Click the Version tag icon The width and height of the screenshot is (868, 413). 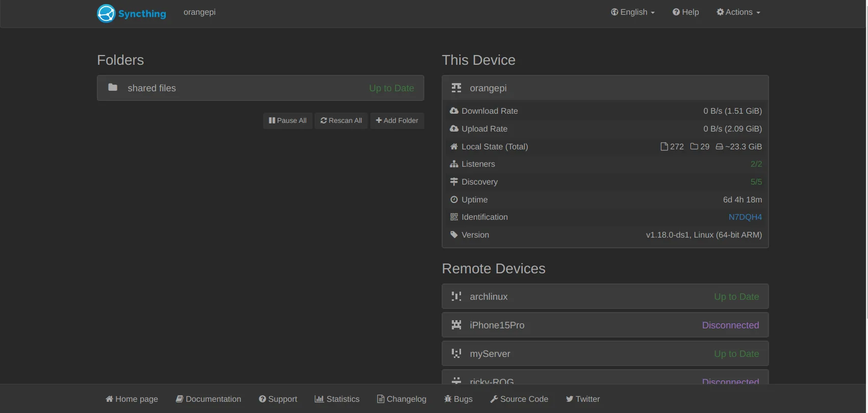pyautogui.click(x=454, y=235)
